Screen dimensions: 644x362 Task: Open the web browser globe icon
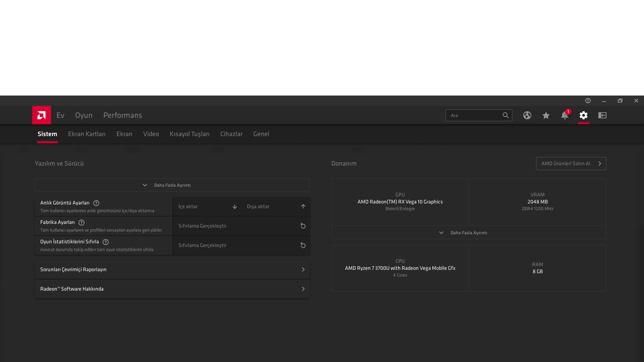coord(527,115)
